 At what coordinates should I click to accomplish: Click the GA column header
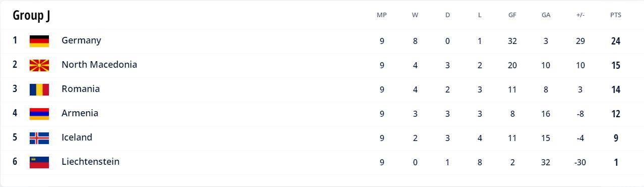click(x=546, y=15)
